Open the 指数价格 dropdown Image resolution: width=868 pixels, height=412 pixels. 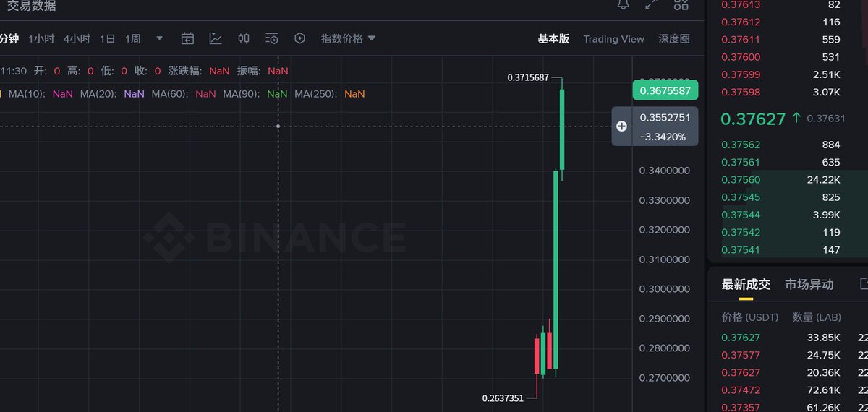(x=349, y=38)
